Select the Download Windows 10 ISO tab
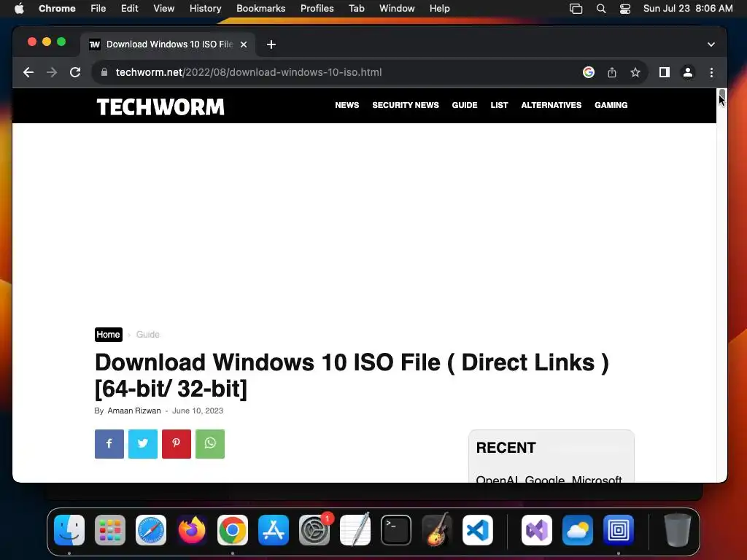The height and width of the screenshot is (560, 747). (168, 44)
